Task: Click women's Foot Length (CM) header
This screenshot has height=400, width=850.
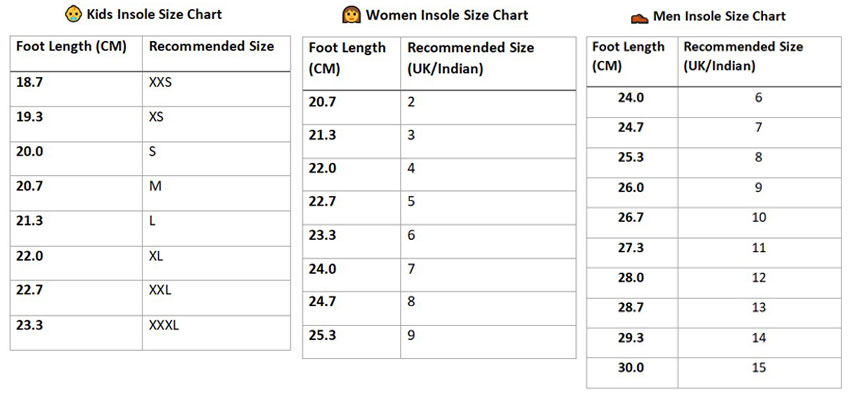Action: click(x=347, y=57)
